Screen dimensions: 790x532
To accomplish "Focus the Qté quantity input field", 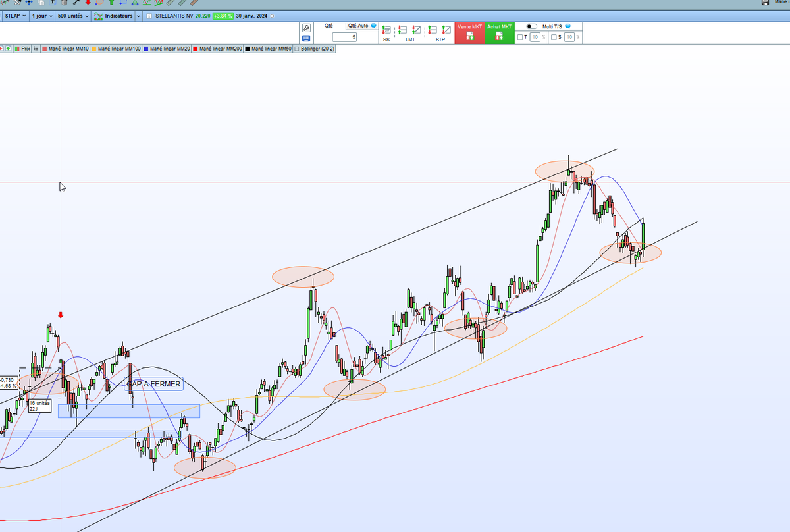I will point(344,37).
